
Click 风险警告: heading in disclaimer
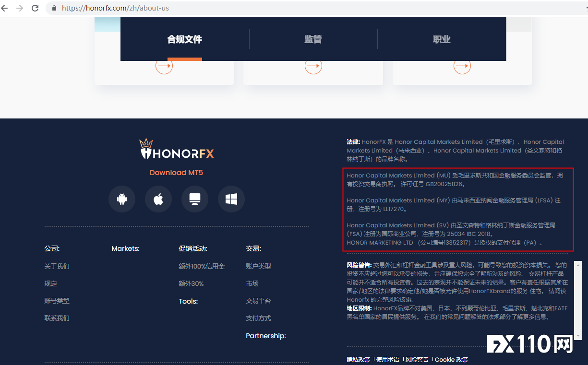(360, 265)
